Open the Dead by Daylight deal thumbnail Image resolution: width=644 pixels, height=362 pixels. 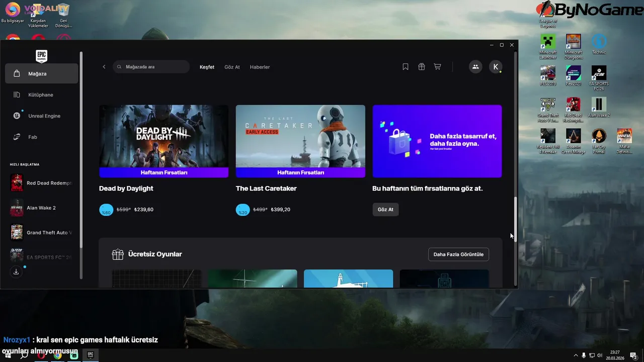pyautogui.click(x=164, y=141)
